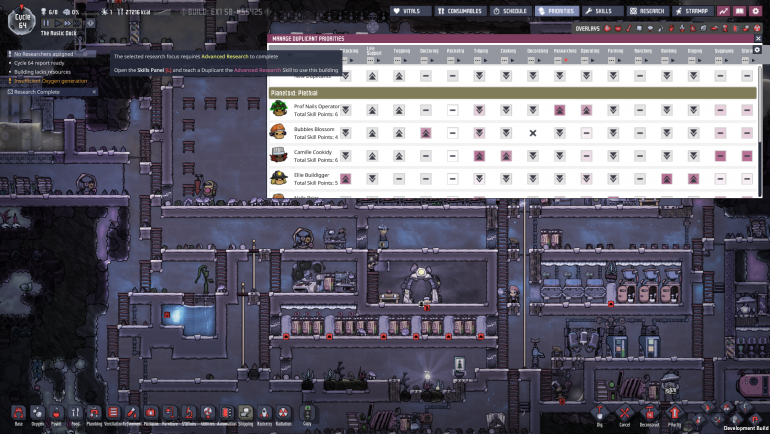770x434 pixels.
Task: Open the database book icon
Action: (x=740, y=11)
